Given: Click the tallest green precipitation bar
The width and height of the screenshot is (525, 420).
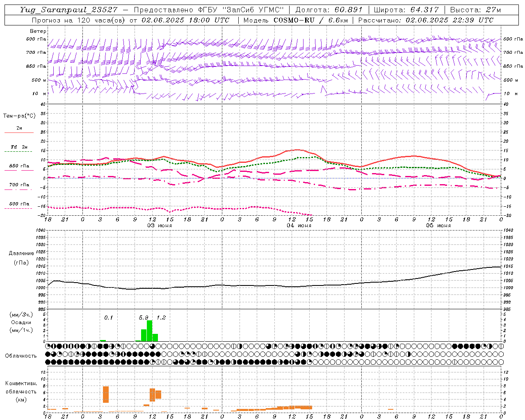Looking at the screenshot, I should (x=149, y=331).
